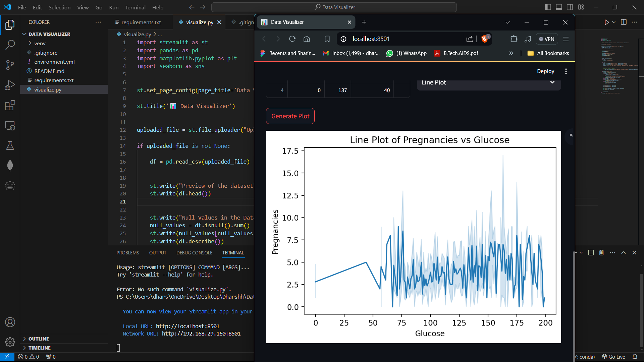Open B.Tech.AIDS.pdf bookmark
The image size is (644, 362).
[456, 53]
